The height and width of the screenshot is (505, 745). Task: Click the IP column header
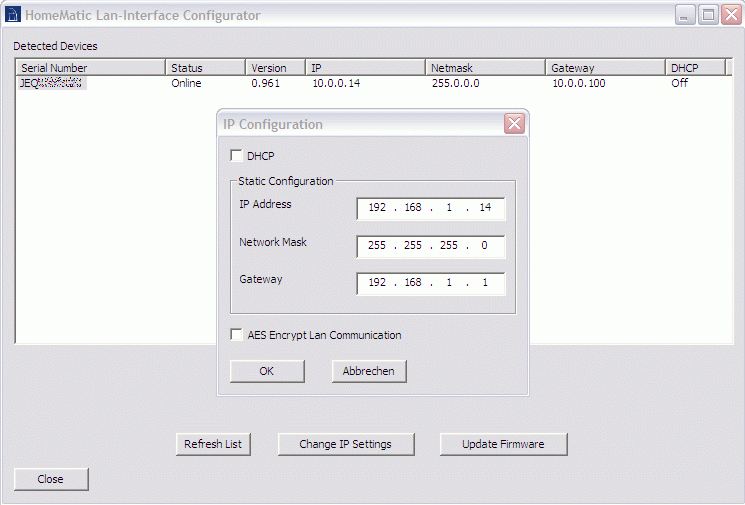click(365, 67)
